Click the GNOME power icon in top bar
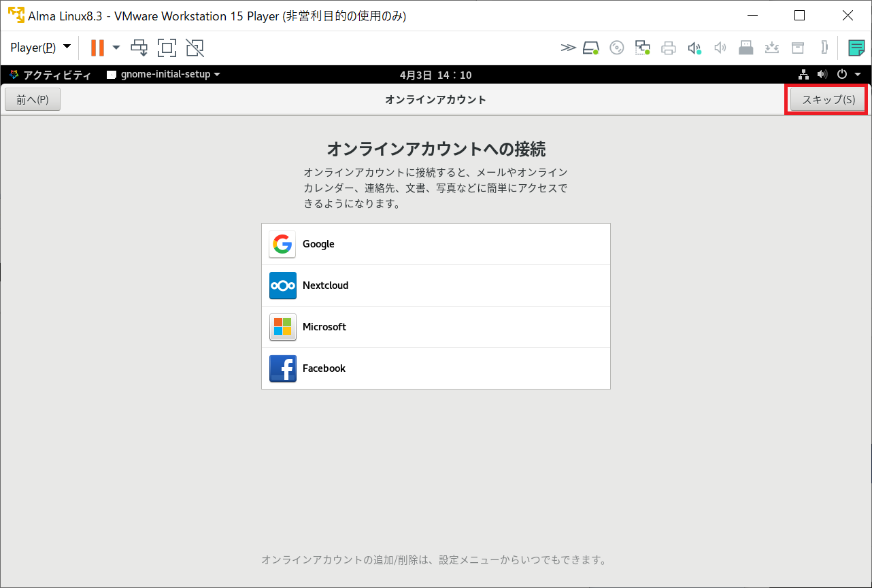 [842, 75]
